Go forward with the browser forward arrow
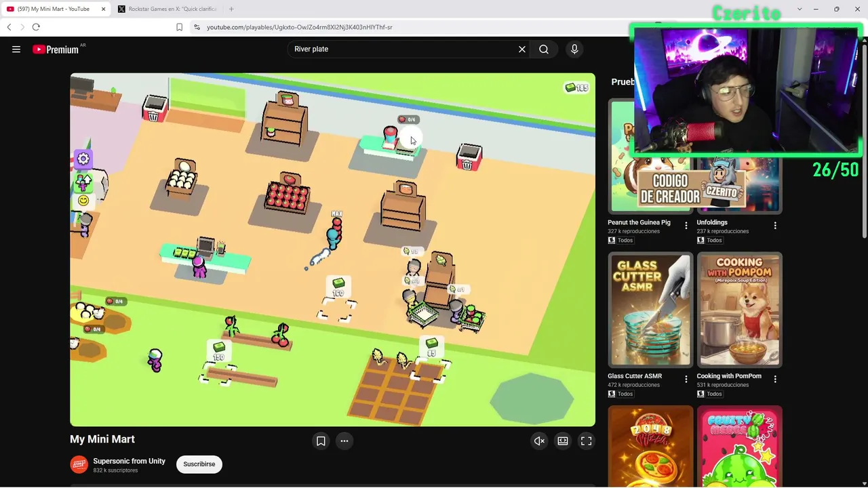868x488 pixels. (x=22, y=27)
